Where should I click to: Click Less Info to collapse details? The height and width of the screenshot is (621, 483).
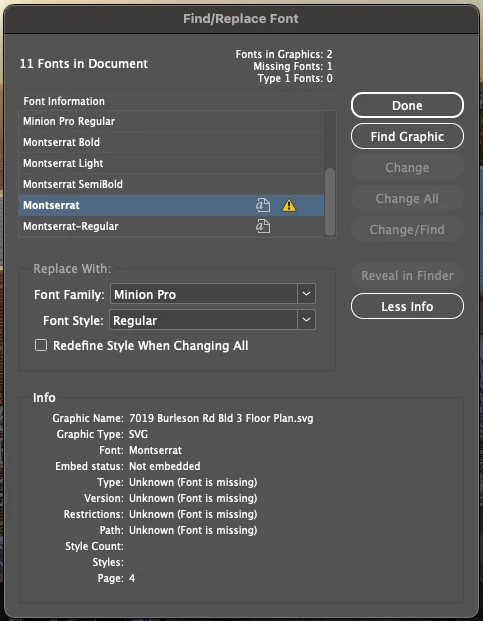[407, 307]
